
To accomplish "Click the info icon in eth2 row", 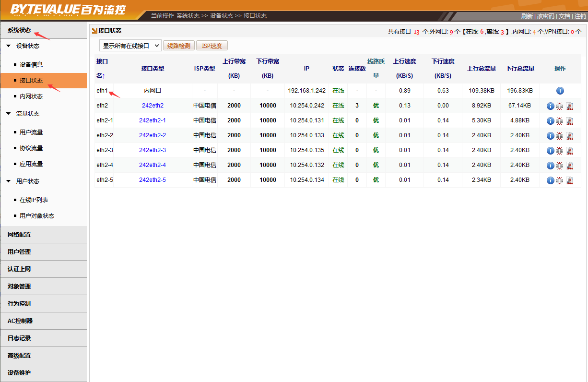I will (550, 106).
